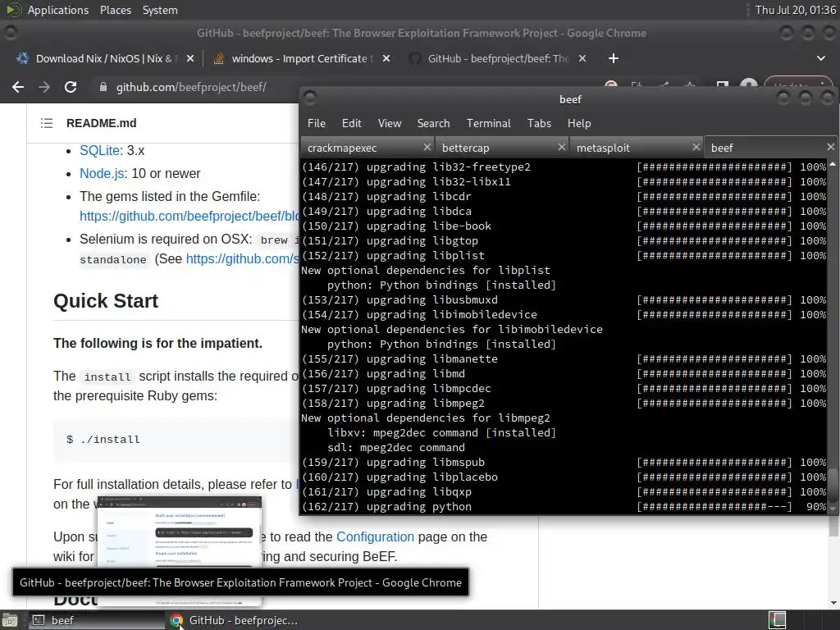Close the GitHub beefproject Chrome tab
840x630 pixels.
[582, 58]
